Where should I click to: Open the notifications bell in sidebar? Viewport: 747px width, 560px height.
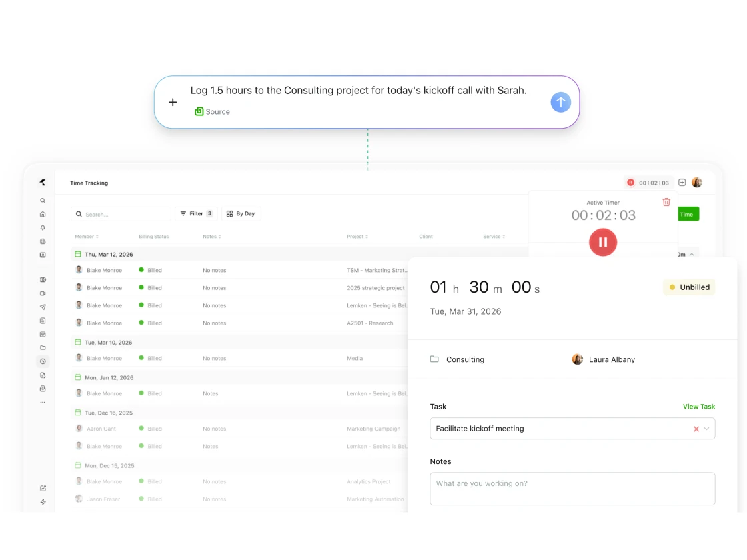[43, 227]
